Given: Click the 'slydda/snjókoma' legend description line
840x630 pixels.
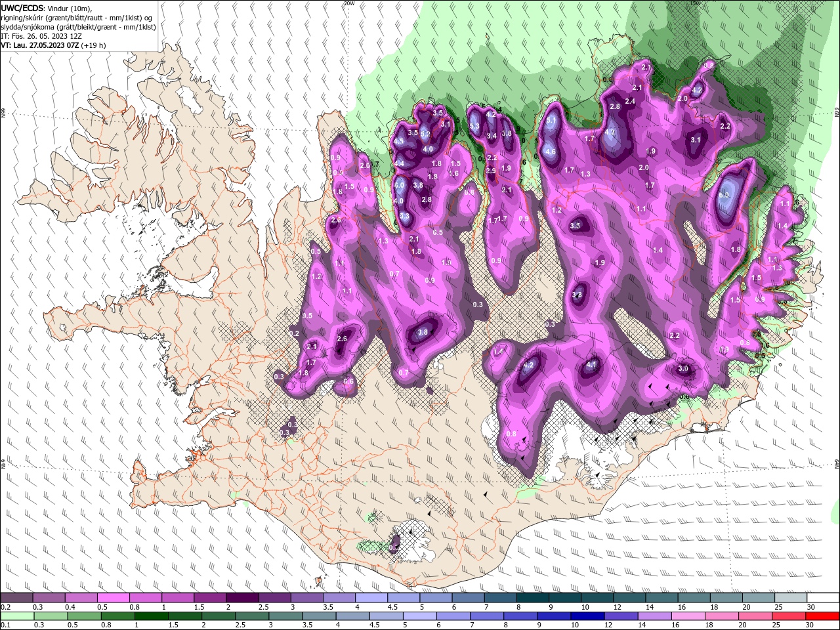Looking at the screenshot, I should [x=78, y=26].
